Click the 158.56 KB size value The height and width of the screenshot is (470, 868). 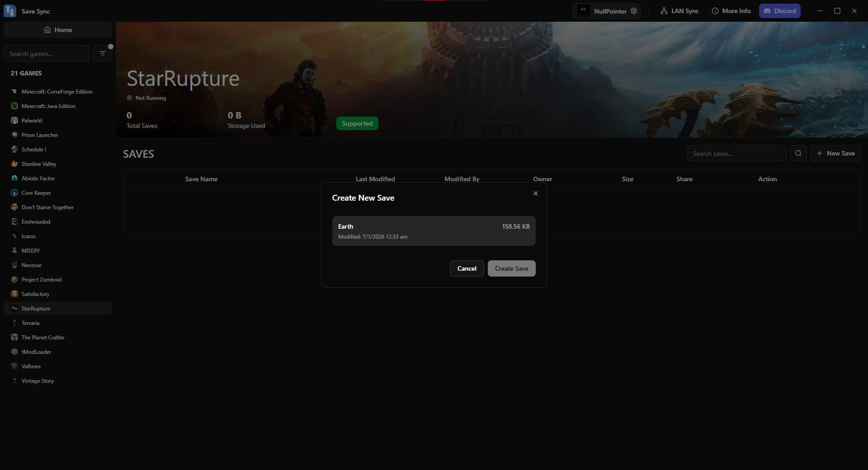point(516,226)
